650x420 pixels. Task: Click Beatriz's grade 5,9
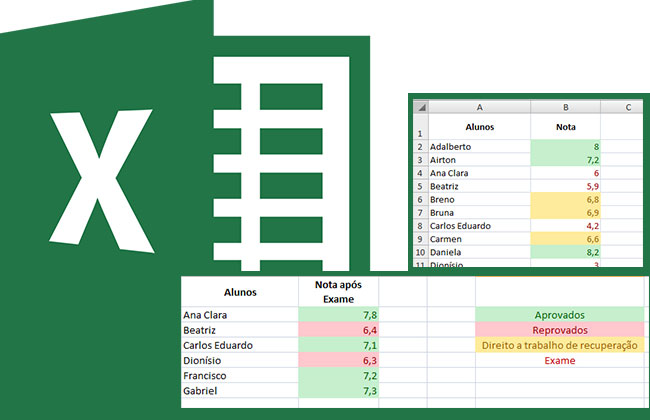click(565, 186)
